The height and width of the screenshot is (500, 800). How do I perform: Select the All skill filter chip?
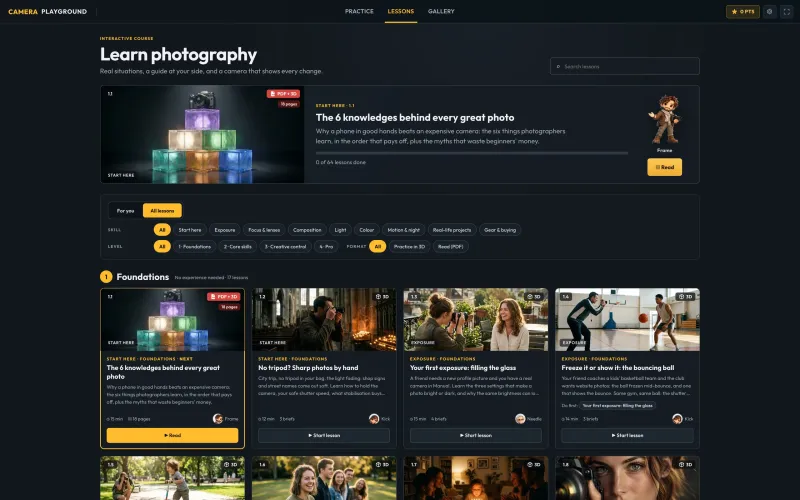[x=162, y=230]
